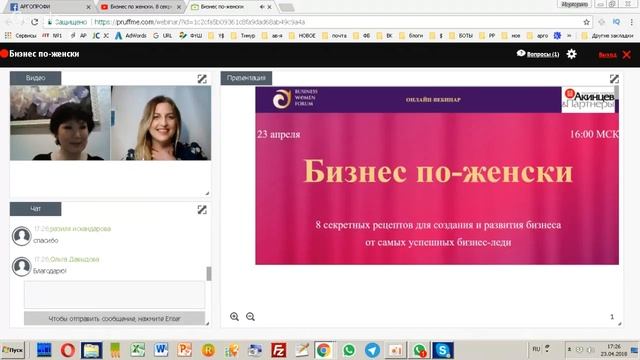Open the Тимур bookmarks folder
The height and width of the screenshot is (360, 640).
pos(243,36)
